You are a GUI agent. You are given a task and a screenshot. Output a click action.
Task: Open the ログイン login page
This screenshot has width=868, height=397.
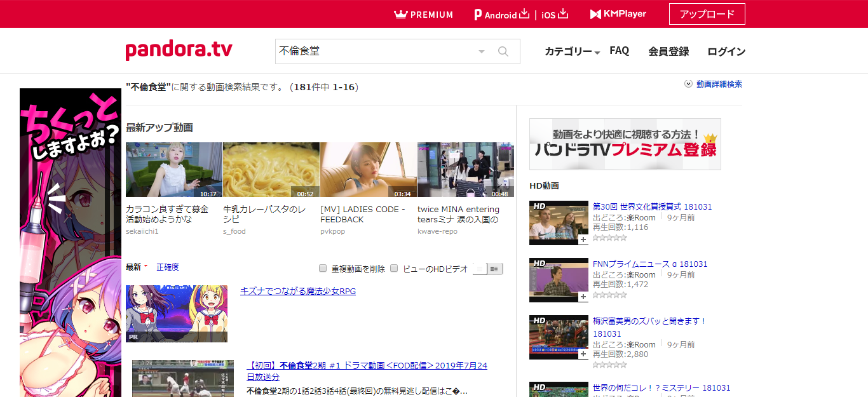726,51
